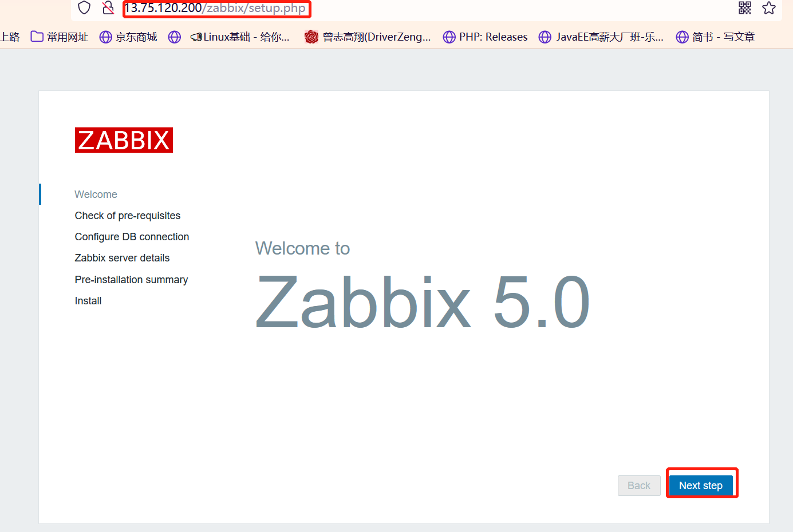Open the Linux基础 bookmark

coord(240,37)
